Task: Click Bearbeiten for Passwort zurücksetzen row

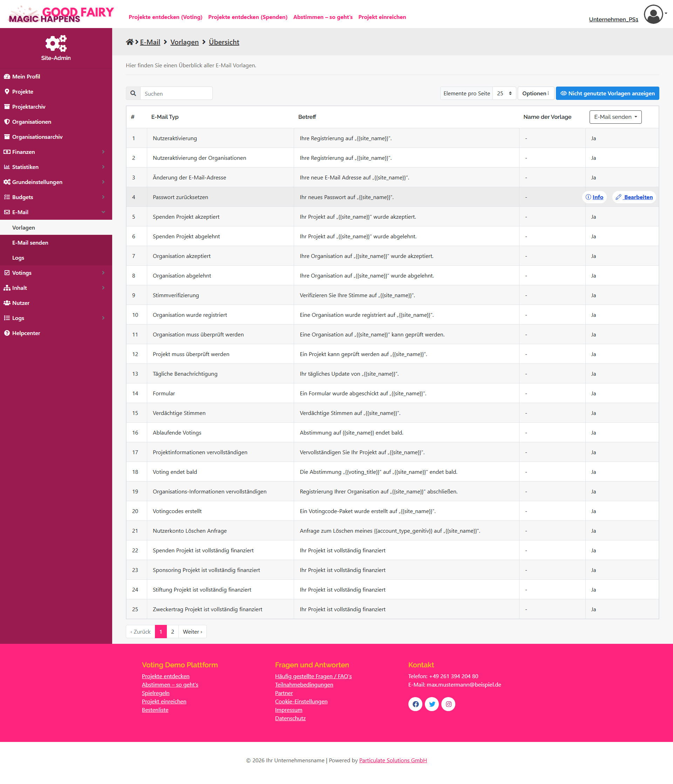Action: click(634, 197)
